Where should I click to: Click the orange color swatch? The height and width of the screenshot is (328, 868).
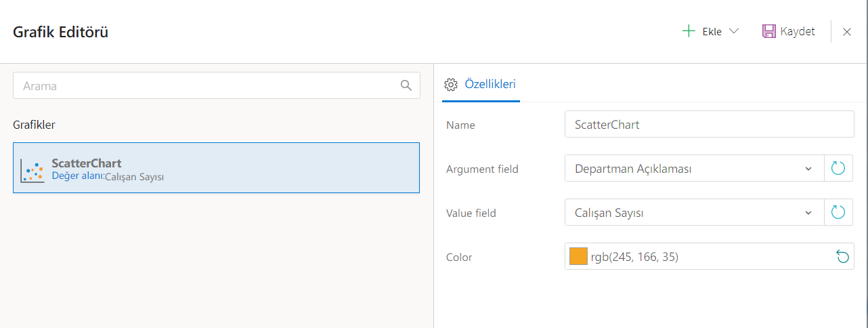tap(578, 257)
